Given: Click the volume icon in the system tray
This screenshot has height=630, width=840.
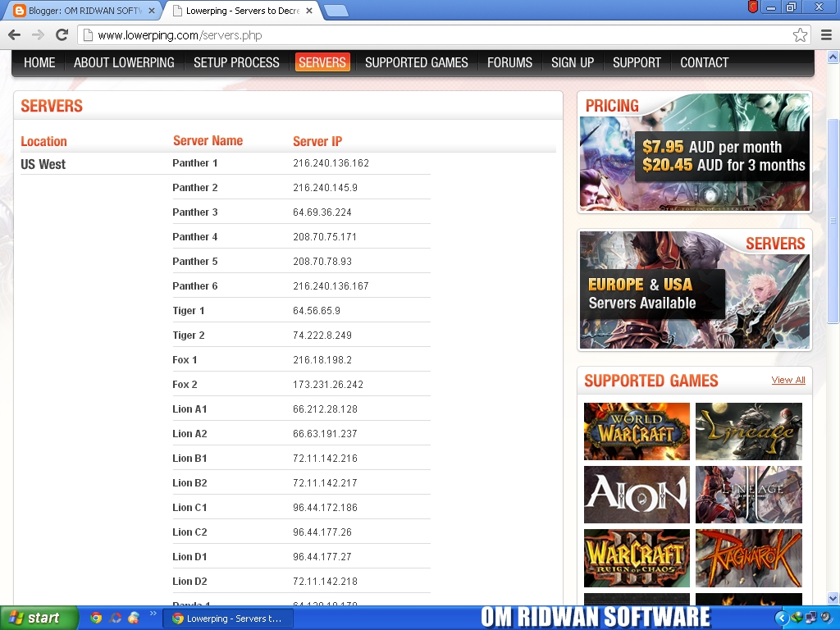Looking at the screenshot, I should [825, 619].
